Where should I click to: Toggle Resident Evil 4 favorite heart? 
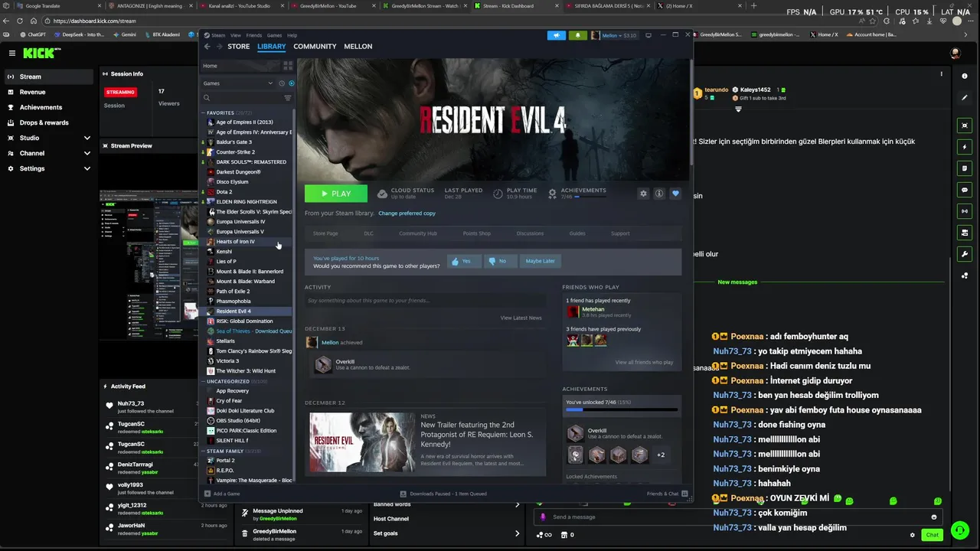pyautogui.click(x=675, y=194)
